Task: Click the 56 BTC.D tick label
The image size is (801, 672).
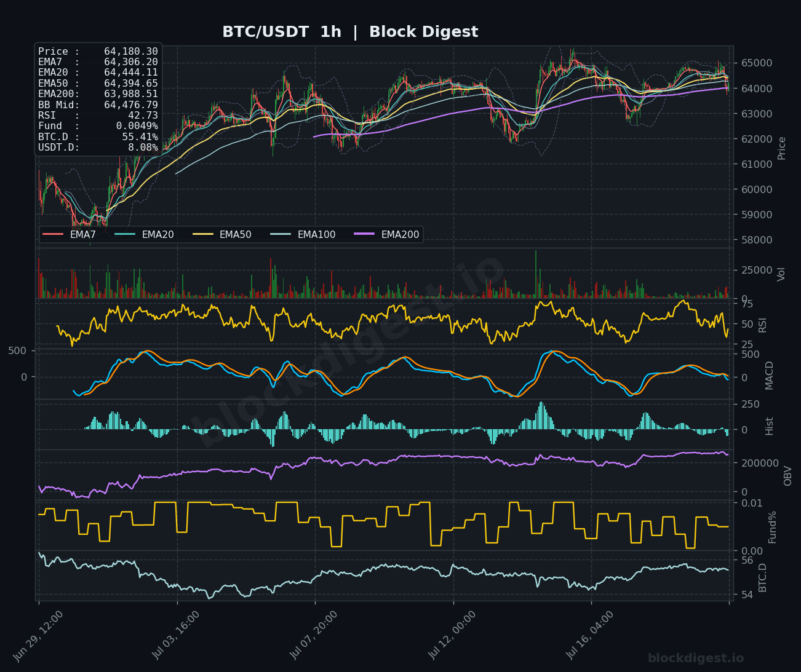Action: click(x=747, y=560)
